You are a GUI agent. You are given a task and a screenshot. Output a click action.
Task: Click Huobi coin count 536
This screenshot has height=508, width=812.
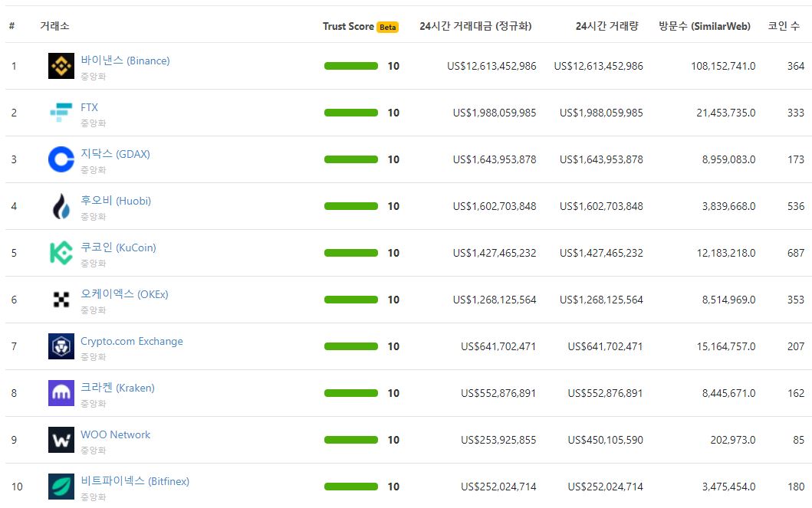796,206
